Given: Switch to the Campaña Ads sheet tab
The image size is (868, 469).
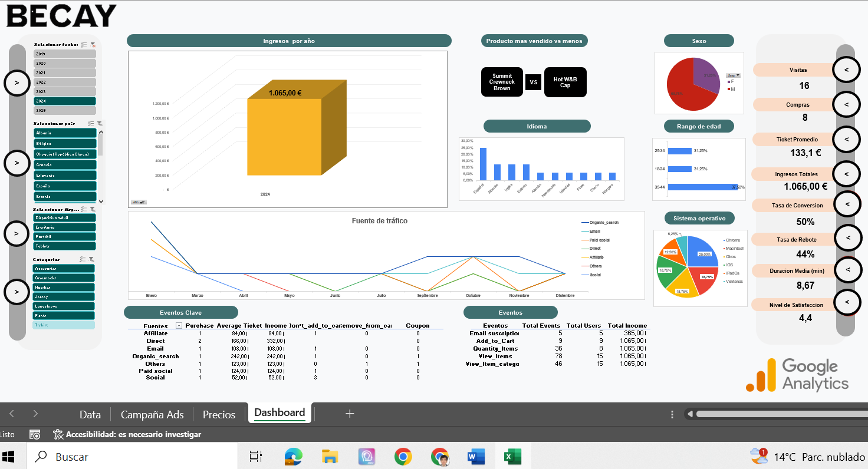Looking at the screenshot, I should point(152,414).
